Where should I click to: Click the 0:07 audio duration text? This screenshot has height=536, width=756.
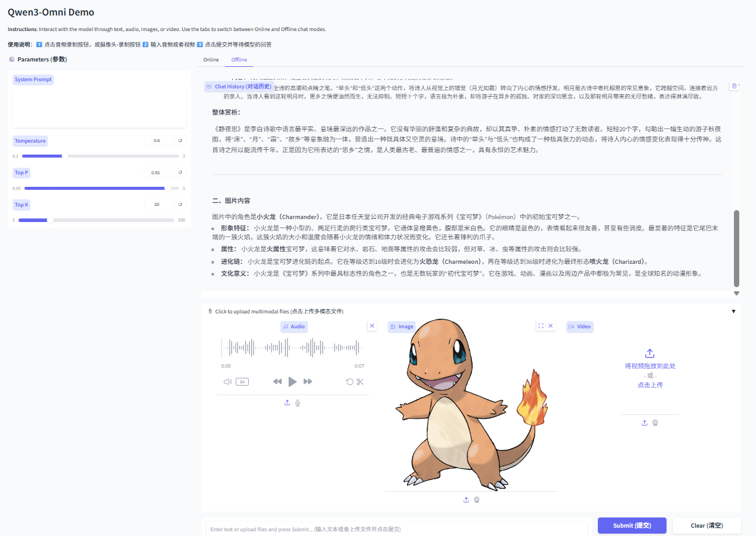pos(359,366)
